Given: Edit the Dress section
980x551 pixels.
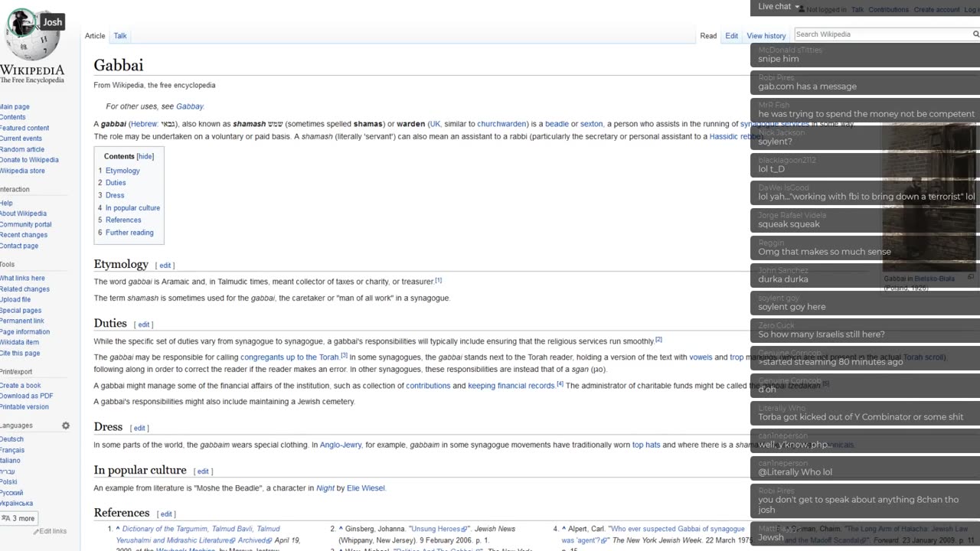Looking at the screenshot, I should [x=140, y=428].
